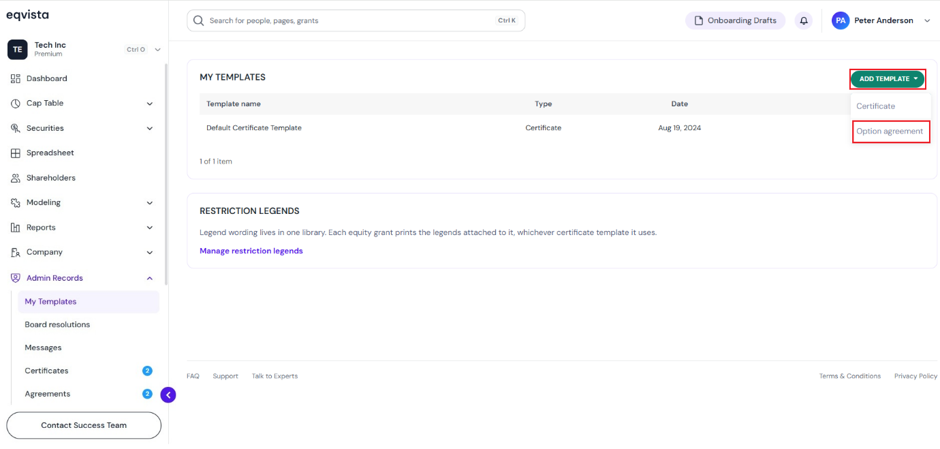
Task: Click the Type column header
Action: [543, 104]
